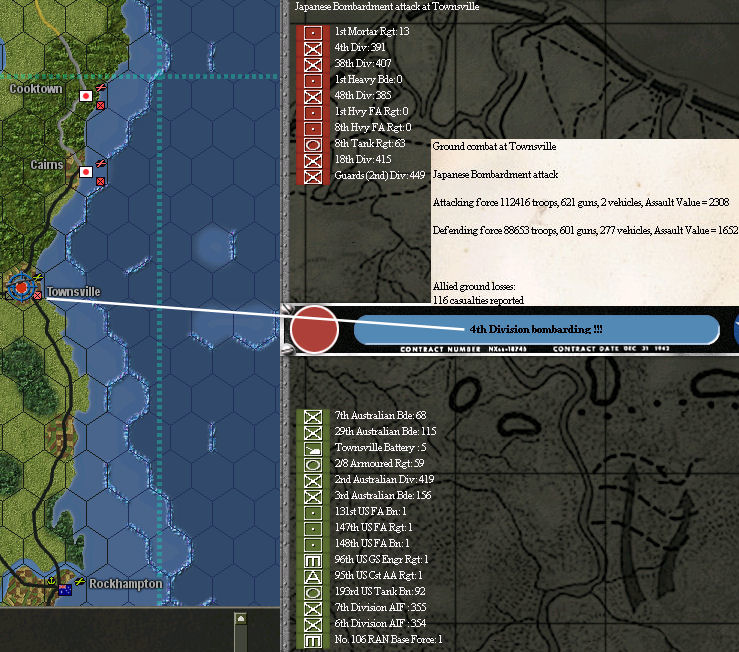The image size is (739, 652).
Task: Click the 2/8 Armoured Rgt icon
Action: tap(313, 465)
